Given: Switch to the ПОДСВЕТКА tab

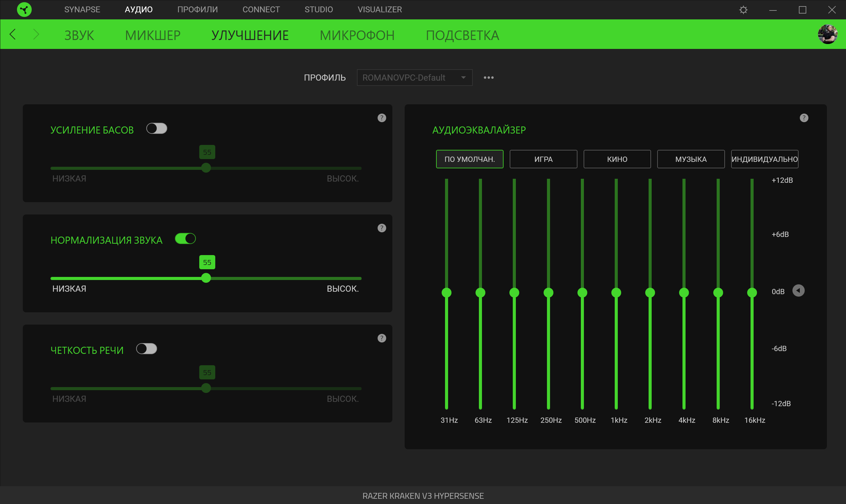Looking at the screenshot, I should [x=462, y=35].
